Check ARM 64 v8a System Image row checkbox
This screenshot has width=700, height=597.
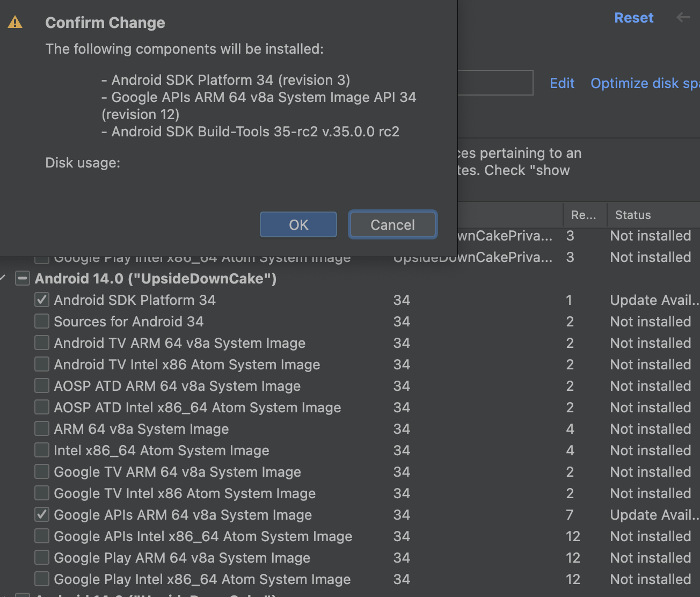tap(42, 428)
